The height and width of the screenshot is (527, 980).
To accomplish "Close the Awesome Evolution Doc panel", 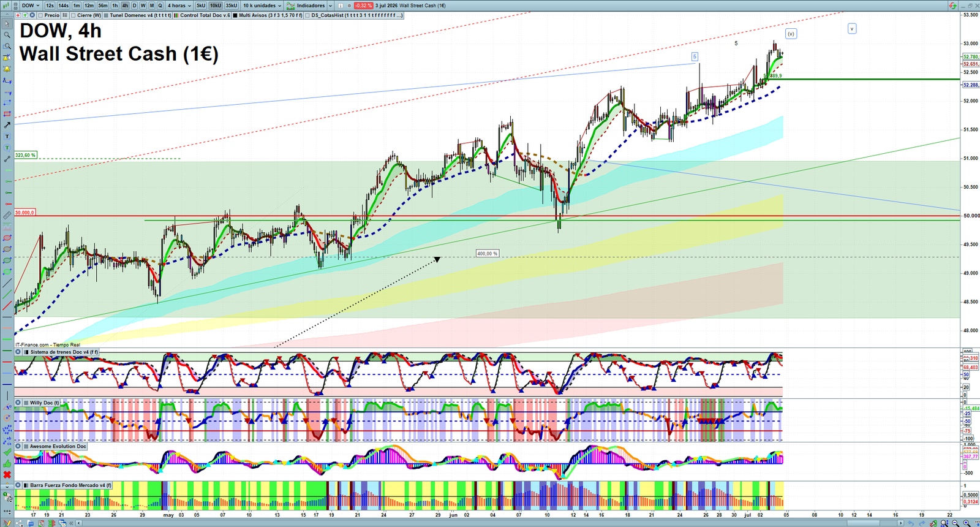I will pyautogui.click(x=18, y=446).
